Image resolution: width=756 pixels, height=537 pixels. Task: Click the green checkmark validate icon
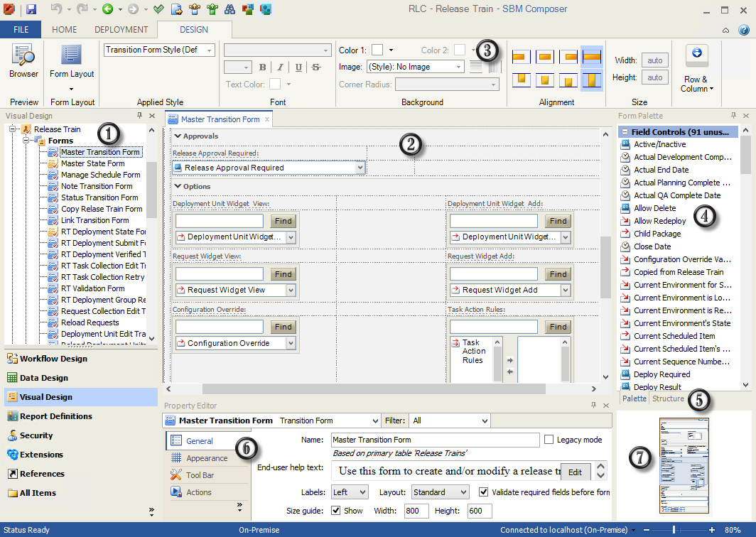pyautogui.click(x=158, y=9)
